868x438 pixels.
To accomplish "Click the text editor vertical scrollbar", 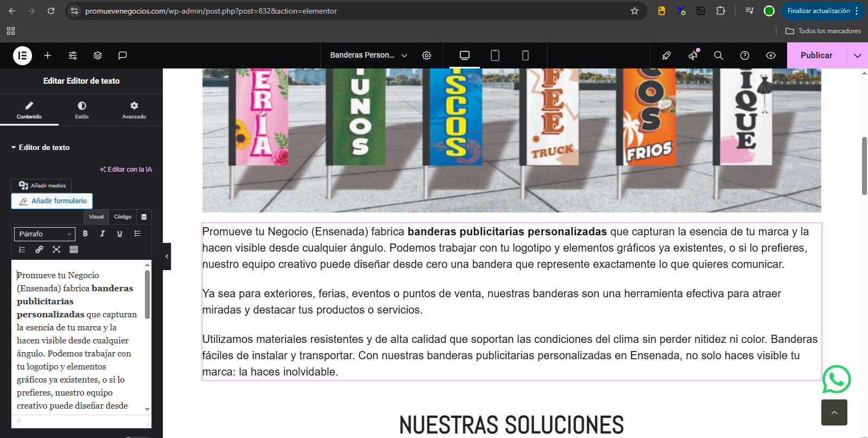I will [x=147, y=295].
